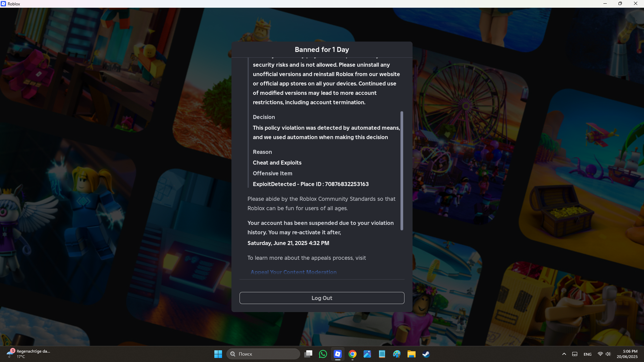
Task: Open the Windows Start menu
Action: (218, 354)
